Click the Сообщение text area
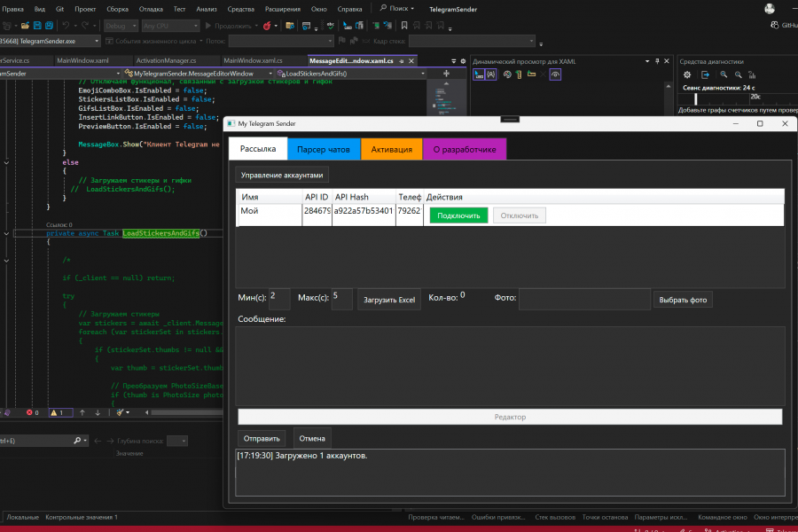 (x=510, y=366)
